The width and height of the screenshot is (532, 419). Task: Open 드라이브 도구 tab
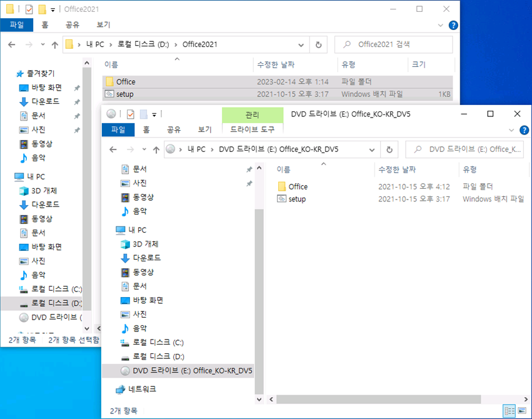click(x=253, y=129)
